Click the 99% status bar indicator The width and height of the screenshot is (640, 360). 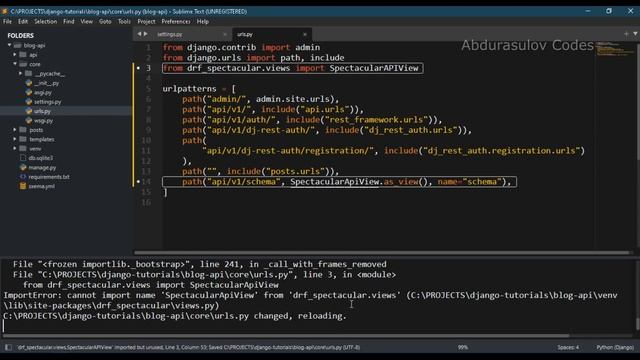coord(462,347)
